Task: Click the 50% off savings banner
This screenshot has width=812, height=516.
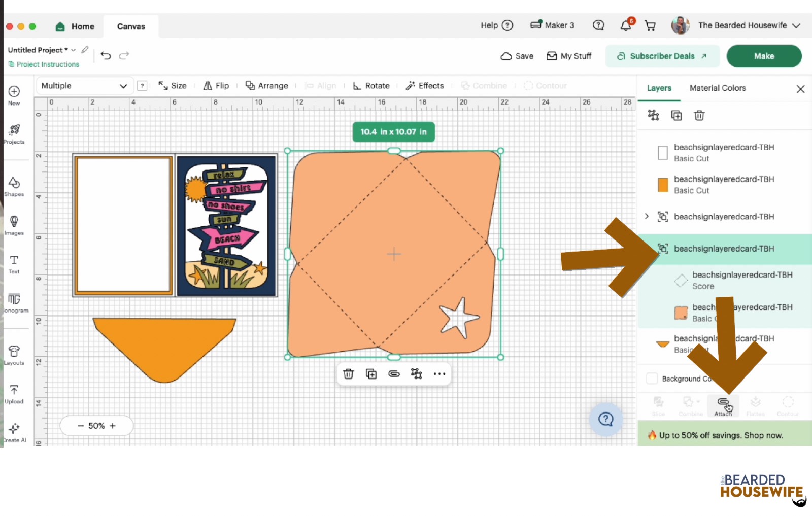Action: point(725,435)
